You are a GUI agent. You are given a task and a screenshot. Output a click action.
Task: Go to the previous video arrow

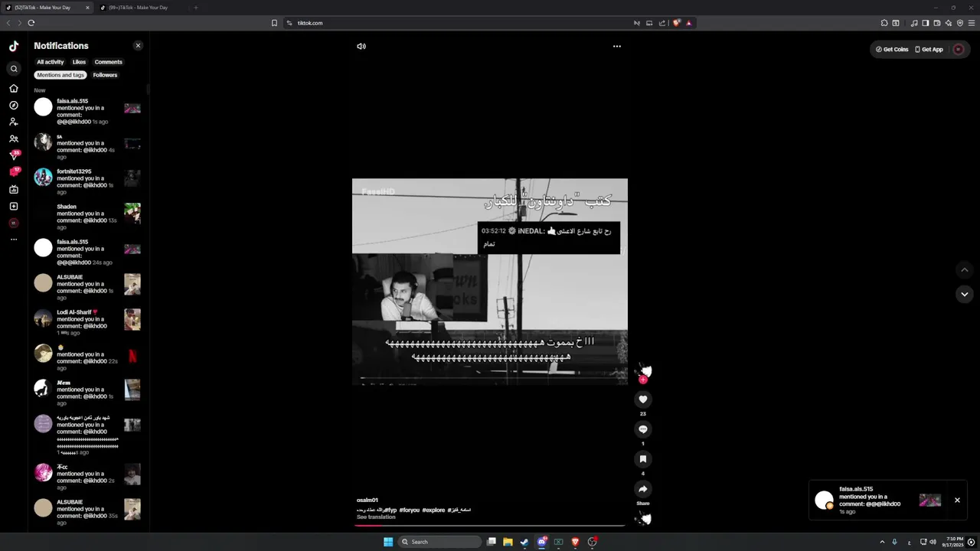pyautogui.click(x=965, y=269)
